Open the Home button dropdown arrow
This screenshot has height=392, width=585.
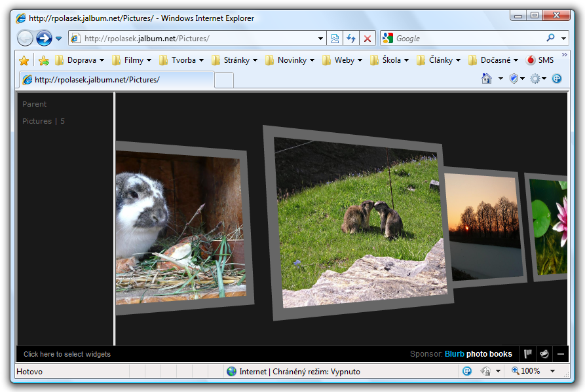click(x=500, y=79)
